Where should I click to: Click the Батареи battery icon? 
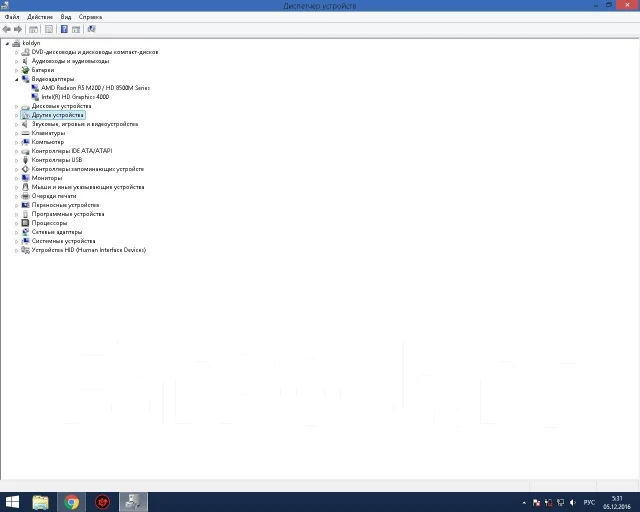(x=25, y=70)
